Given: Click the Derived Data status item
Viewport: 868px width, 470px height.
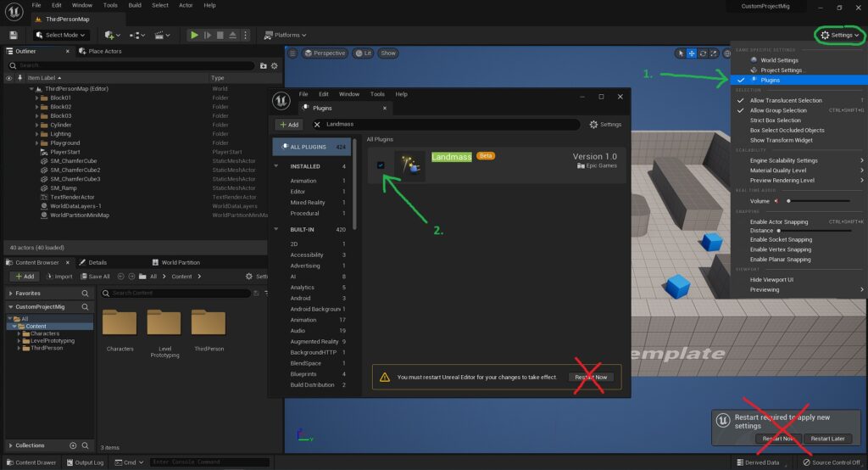Looking at the screenshot, I should [x=759, y=462].
